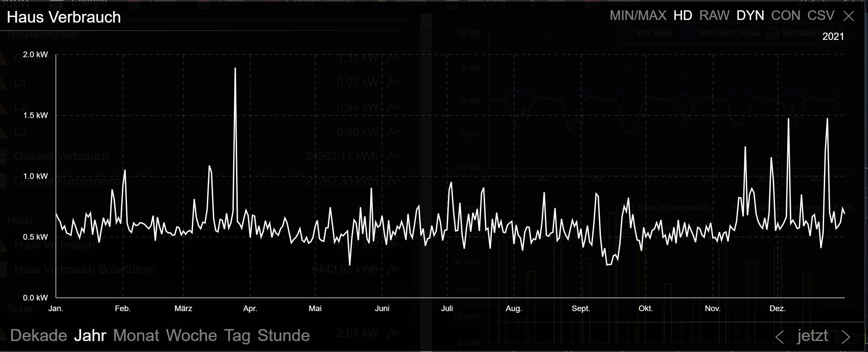Click the 2.0 kW axis label
The image size is (868, 352).
[35, 55]
